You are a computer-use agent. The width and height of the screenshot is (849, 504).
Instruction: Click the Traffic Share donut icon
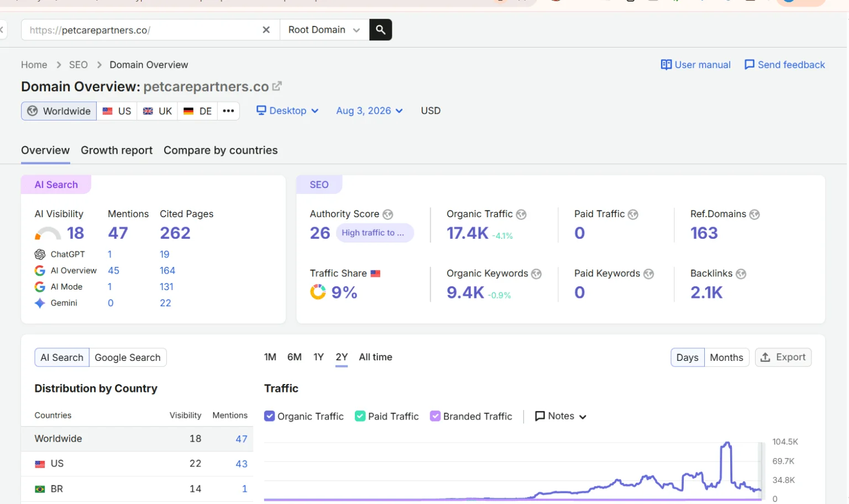pos(318,292)
